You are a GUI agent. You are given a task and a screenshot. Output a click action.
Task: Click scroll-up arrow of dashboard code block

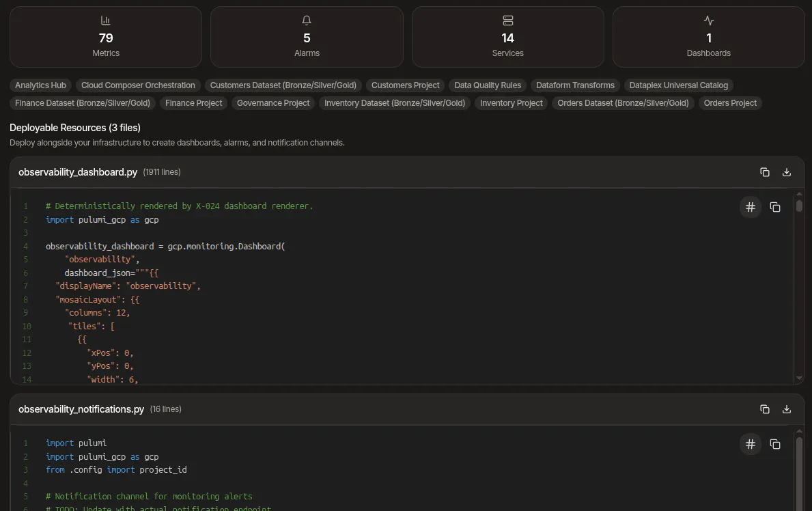(x=799, y=194)
